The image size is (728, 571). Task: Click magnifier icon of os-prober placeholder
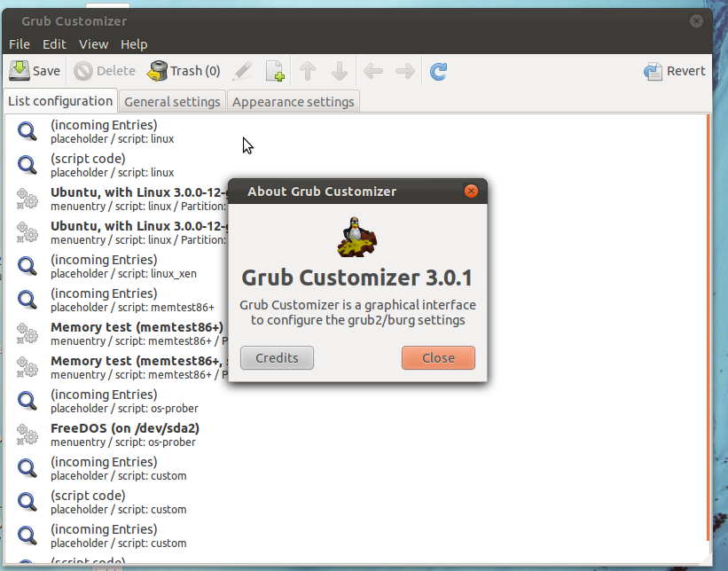click(x=27, y=401)
